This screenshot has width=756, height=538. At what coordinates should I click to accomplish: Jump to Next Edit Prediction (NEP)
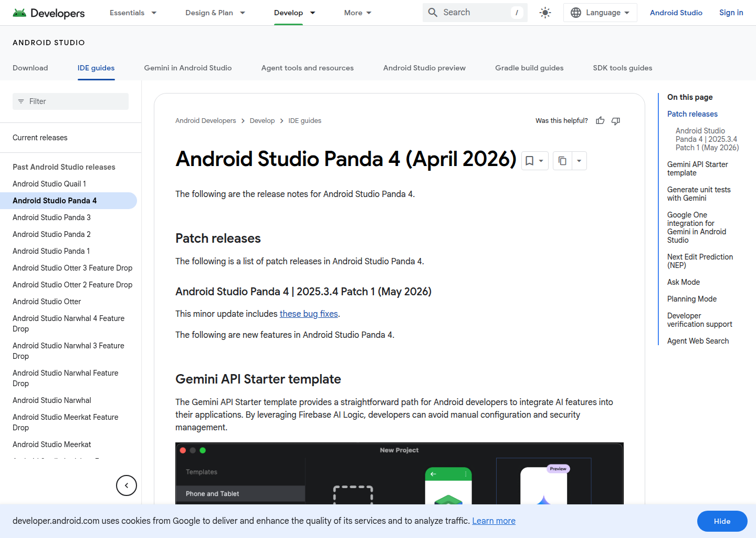(700, 261)
